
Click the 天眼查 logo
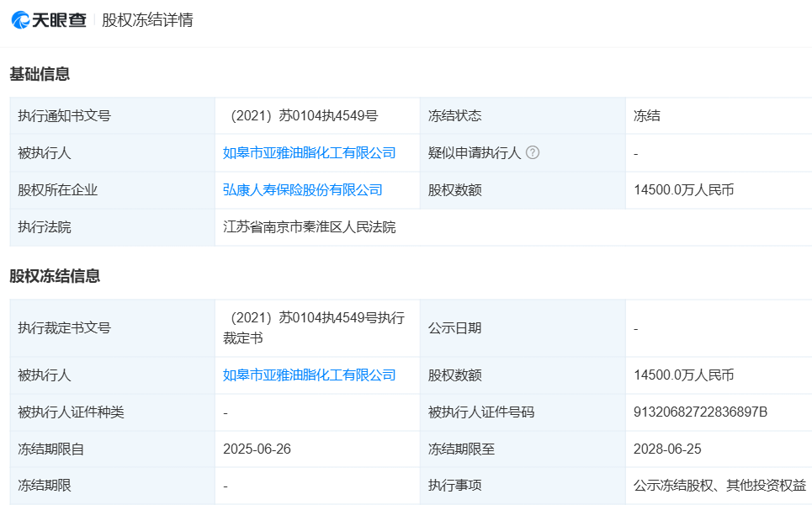pyautogui.click(x=49, y=20)
